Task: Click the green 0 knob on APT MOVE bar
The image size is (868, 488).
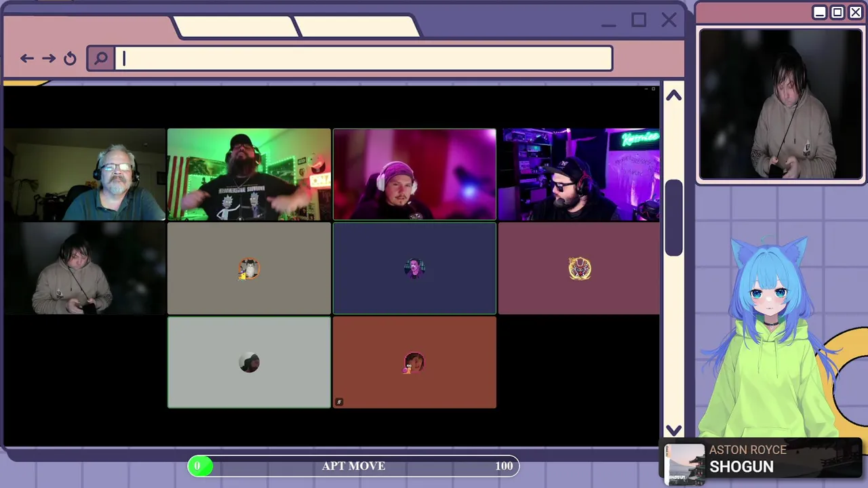Action: [199, 466]
